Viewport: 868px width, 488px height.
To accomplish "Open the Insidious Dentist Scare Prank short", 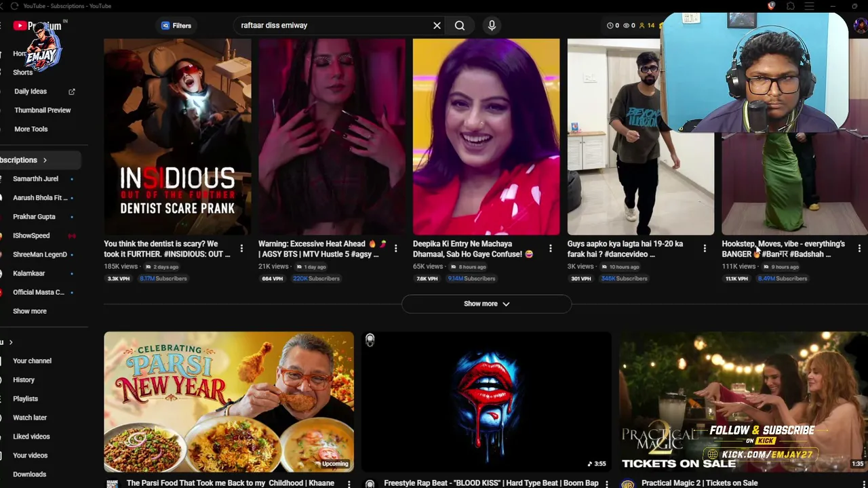I will (x=177, y=136).
